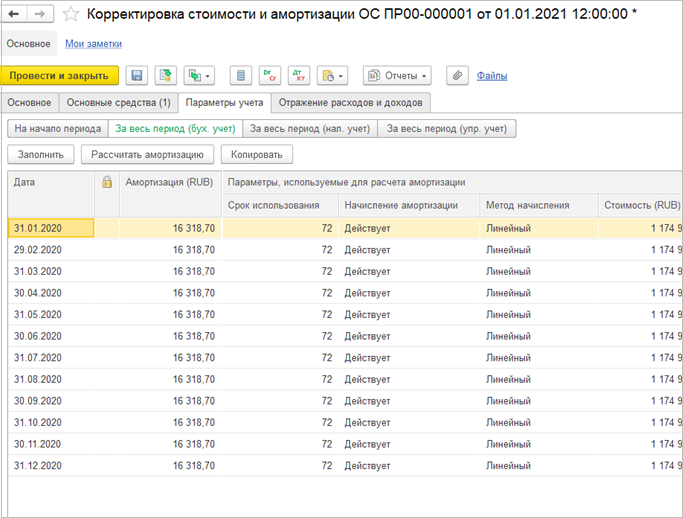Select За весь период (нал. учет)
This screenshot has width=683, height=518.
tap(309, 128)
